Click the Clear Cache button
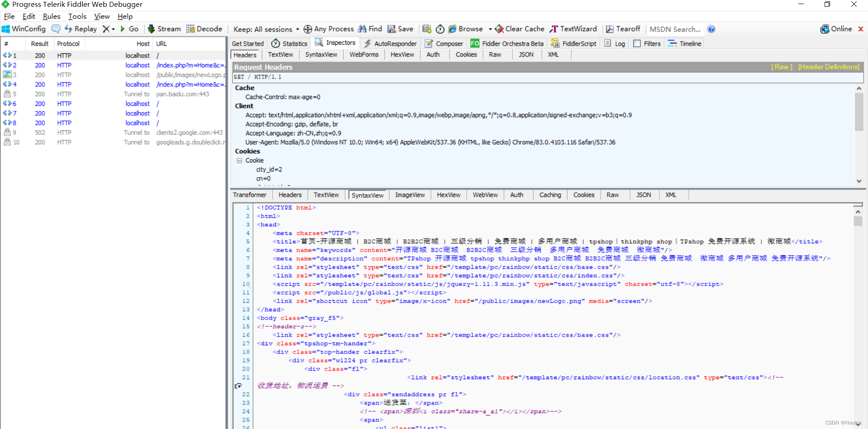 [x=520, y=29]
